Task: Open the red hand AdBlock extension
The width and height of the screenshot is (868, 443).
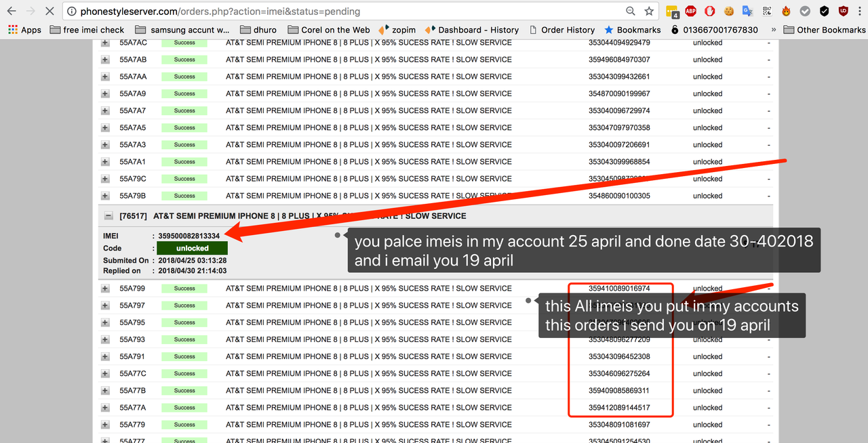Action: point(709,11)
